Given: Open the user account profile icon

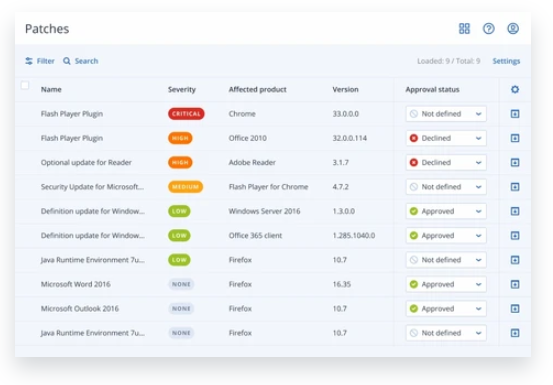Looking at the screenshot, I should [x=513, y=29].
